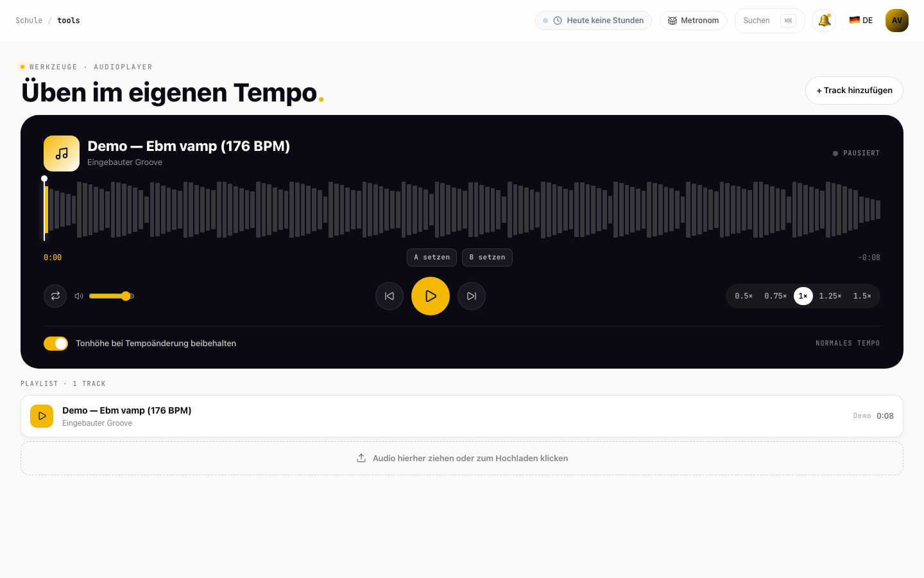Click the upload icon in the drop zone
924x578 pixels.
(x=361, y=458)
